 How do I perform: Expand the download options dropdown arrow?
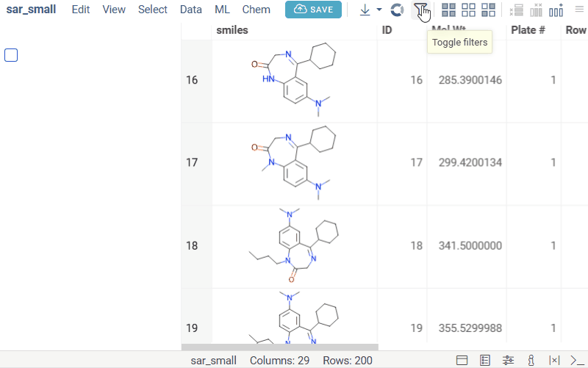coord(379,10)
